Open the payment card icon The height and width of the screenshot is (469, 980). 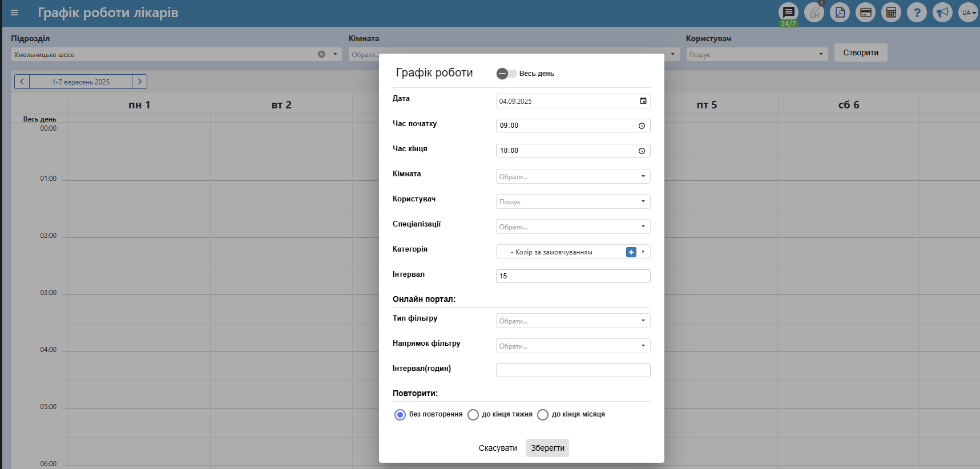pyautogui.click(x=866, y=13)
